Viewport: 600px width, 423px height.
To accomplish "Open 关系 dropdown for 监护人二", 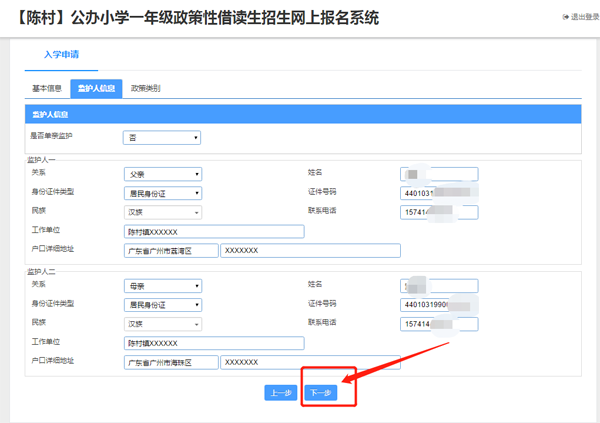I will point(163,286).
